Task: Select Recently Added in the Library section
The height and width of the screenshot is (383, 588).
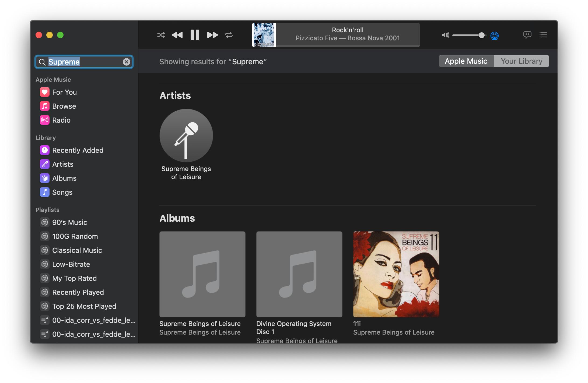Action: coord(78,150)
